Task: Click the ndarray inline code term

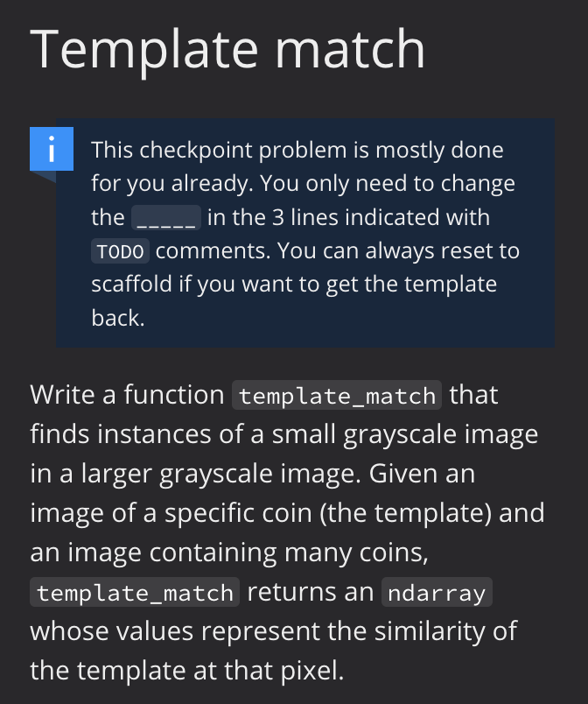Action: pos(437,592)
